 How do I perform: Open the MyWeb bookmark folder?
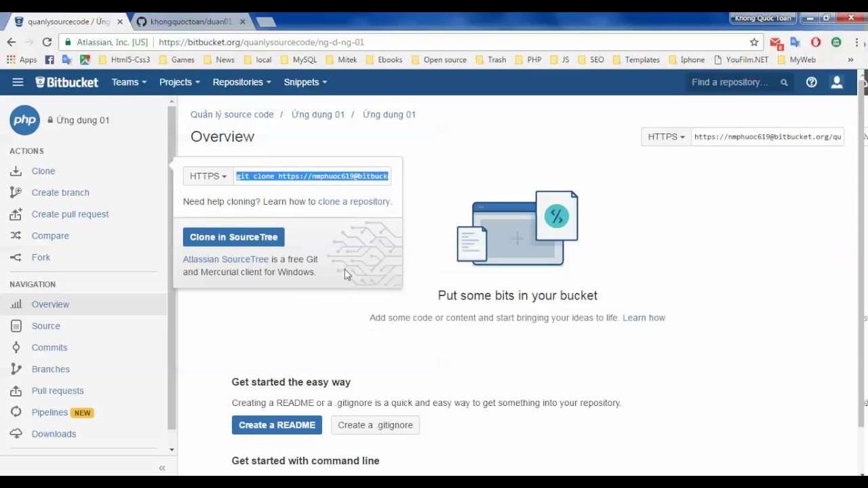(797, 60)
